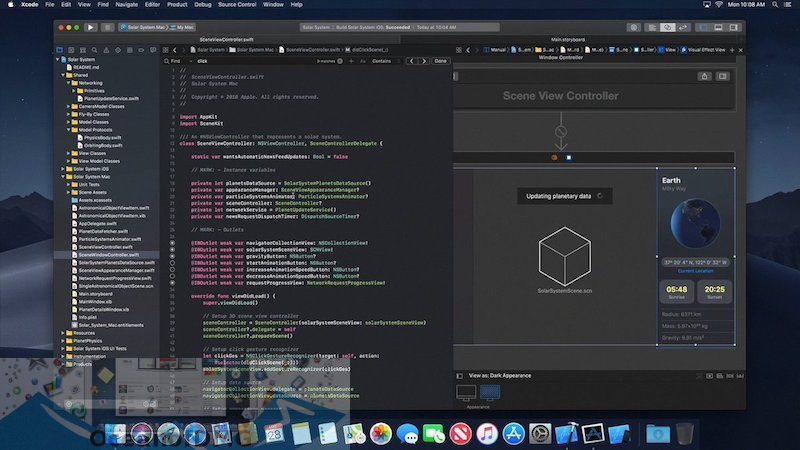Select My Mac run destination
This screenshot has height=450, width=800.
point(183,27)
